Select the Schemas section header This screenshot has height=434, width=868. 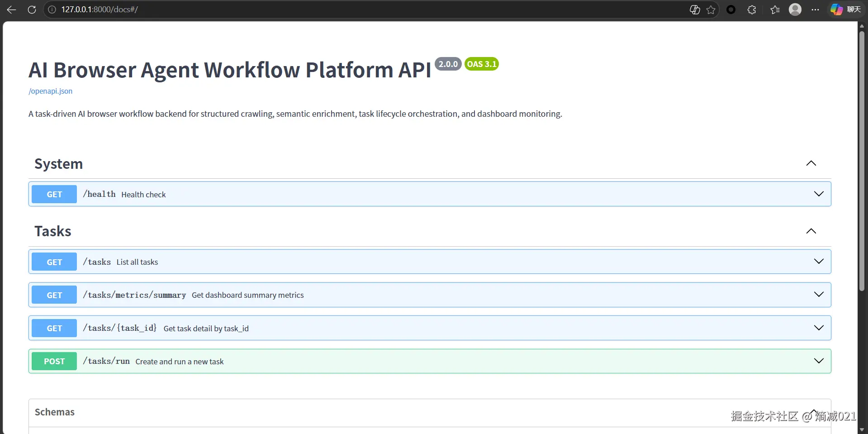coord(54,412)
